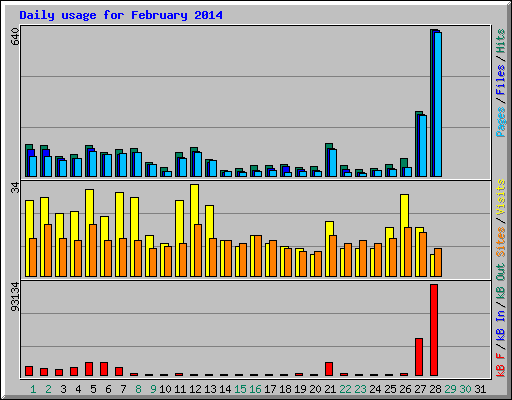Click the red kB bar for day 6
Screen dimensions: 512x400
(104, 369)
